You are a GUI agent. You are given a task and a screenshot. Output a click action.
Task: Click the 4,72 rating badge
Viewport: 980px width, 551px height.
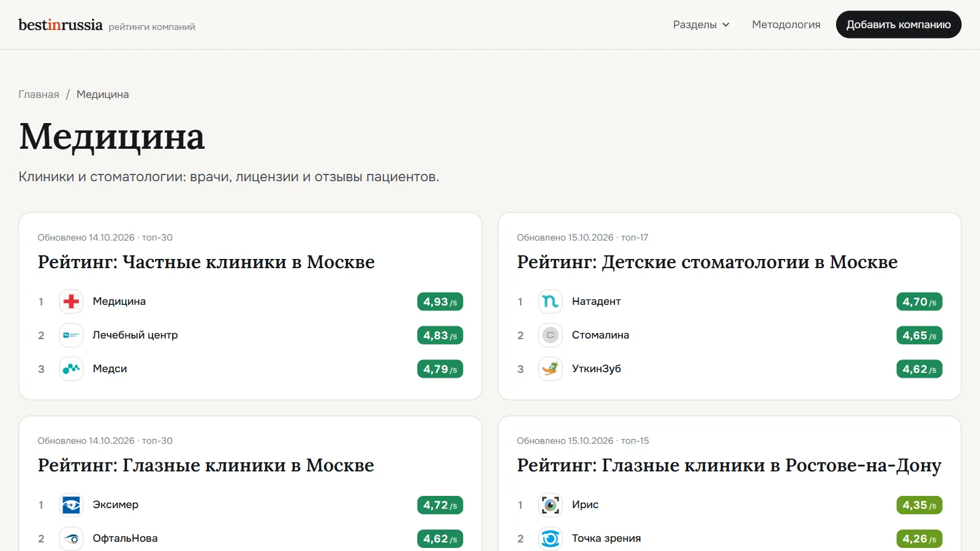440,505
